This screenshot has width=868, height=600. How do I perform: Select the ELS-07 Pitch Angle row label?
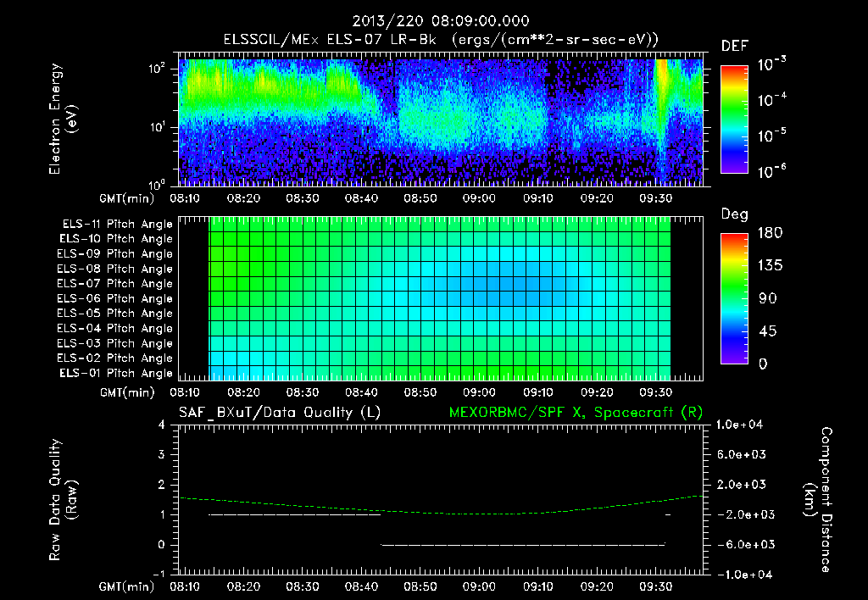pyautogui.click(x=114, y=283)
